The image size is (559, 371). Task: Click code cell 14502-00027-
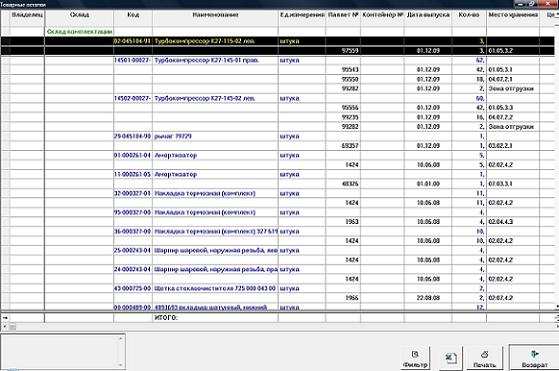133,98
